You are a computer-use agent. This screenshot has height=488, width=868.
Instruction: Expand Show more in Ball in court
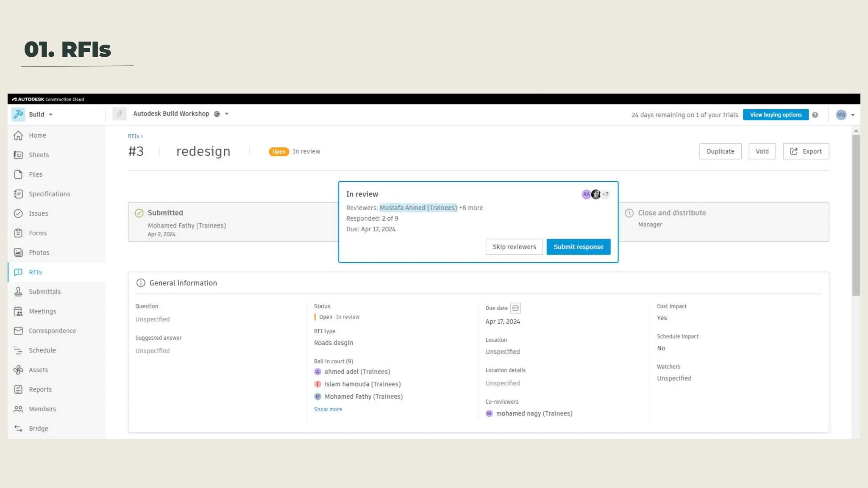point(328,409)
